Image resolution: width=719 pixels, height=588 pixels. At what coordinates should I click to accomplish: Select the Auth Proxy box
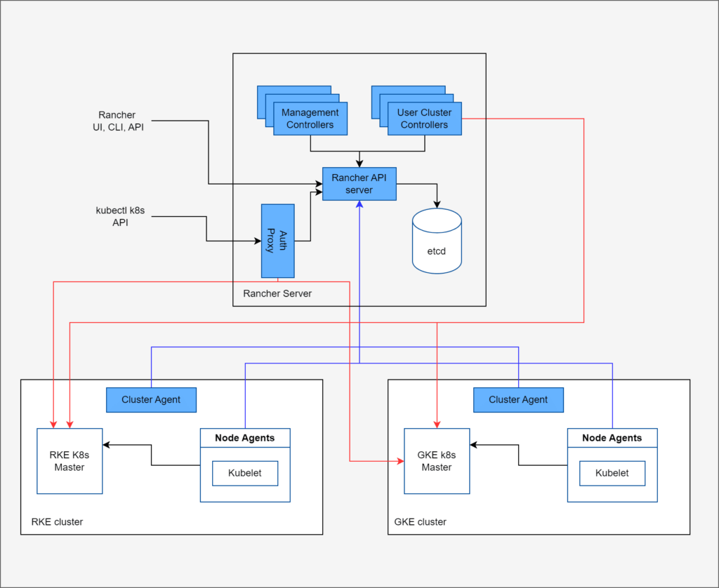point(278,241)
